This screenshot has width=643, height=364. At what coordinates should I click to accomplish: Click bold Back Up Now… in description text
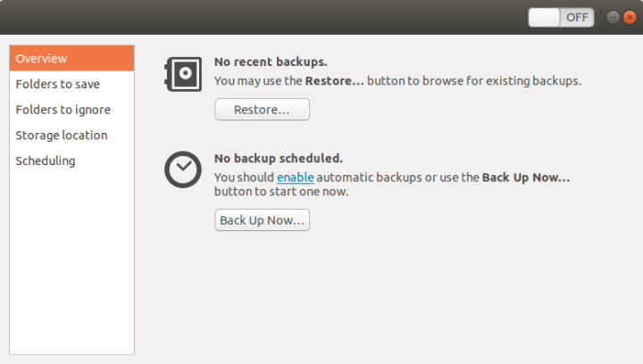(526, 178)
